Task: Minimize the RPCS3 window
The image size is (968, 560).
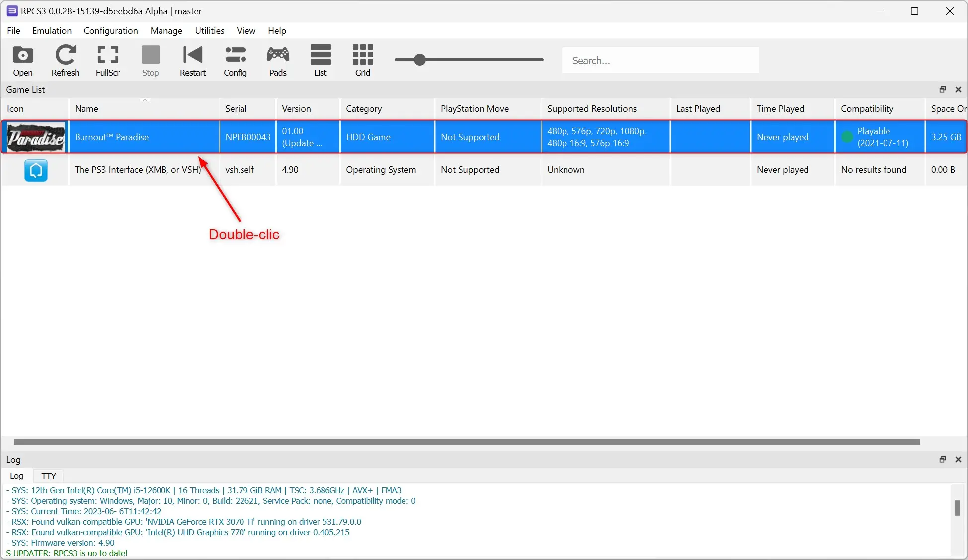Action: (881, 11)
